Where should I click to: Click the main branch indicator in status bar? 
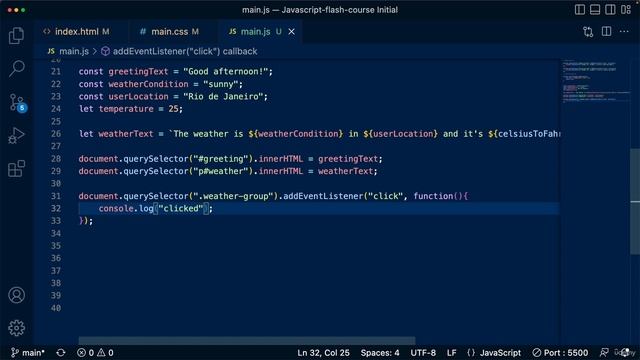point(27,353)
